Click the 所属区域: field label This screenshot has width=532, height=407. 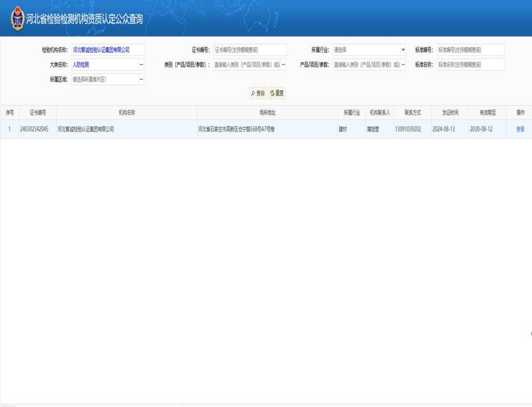(x=59, y=79)
